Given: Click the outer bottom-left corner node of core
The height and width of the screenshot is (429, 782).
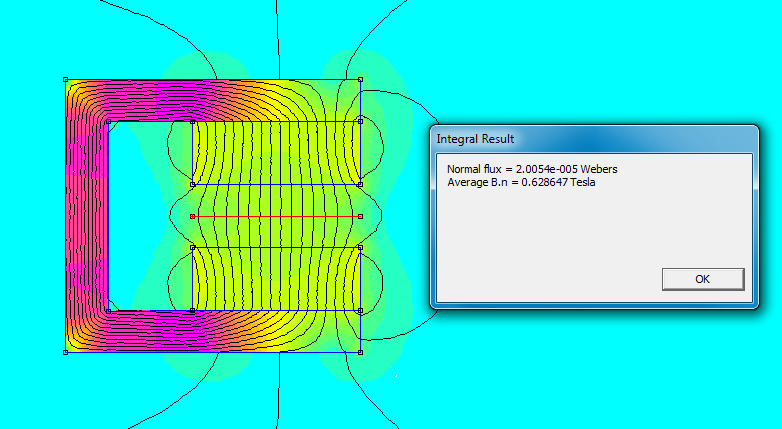Looking at the screenshot, I should [x=66, y=352].
